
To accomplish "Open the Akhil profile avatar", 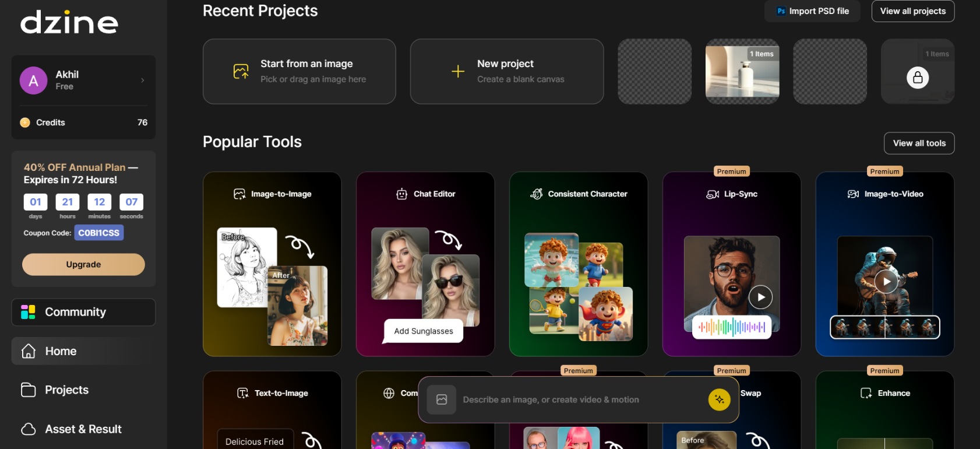I will [x=34, y=80].
